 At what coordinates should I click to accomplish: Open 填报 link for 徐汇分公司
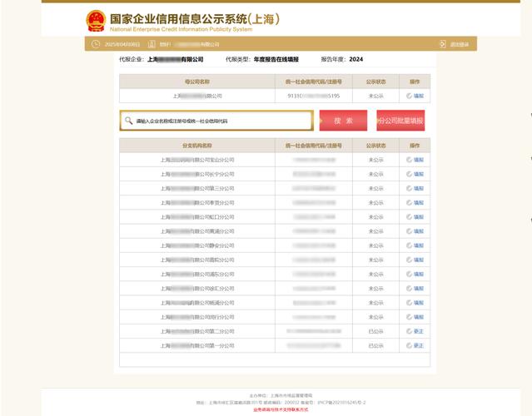pyautogui.click(x=419, y=289)
